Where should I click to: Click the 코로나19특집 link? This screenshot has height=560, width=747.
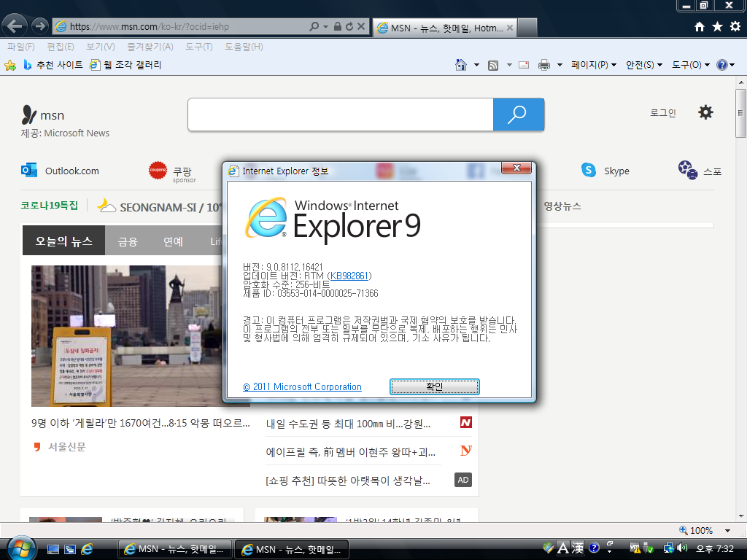[x=49, y=205]
